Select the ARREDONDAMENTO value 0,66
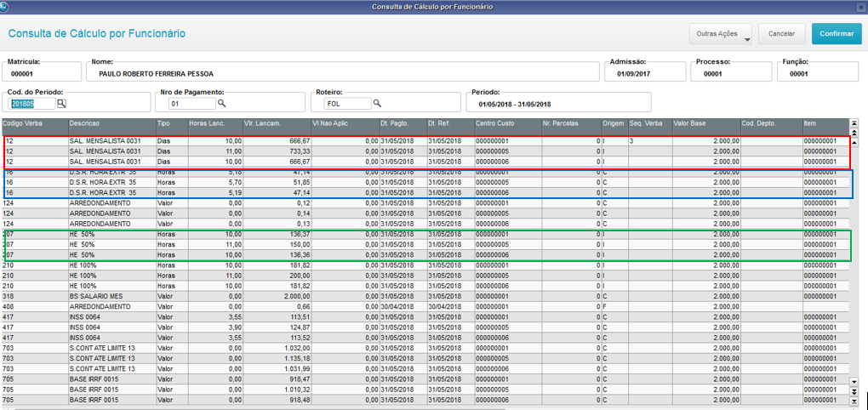The image size is (868, 410). [277, 306]
